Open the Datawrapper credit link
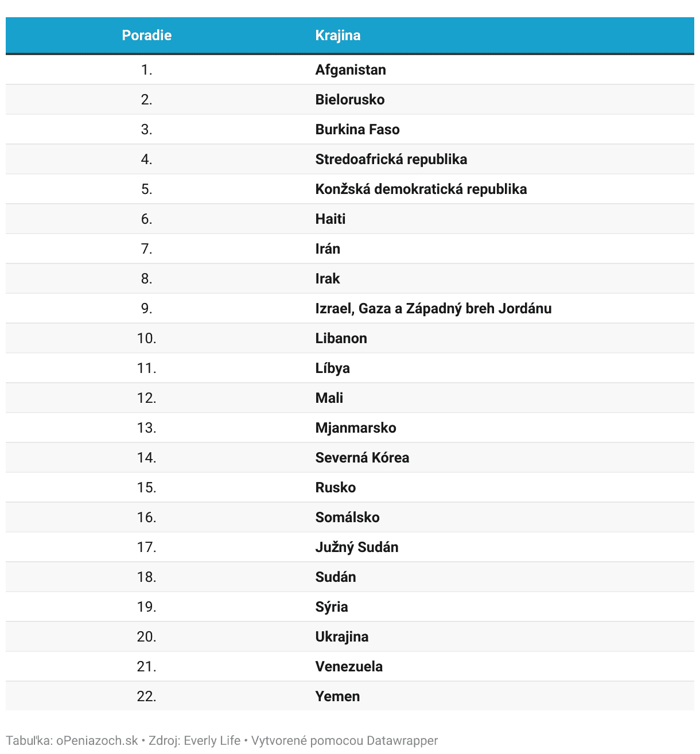This screenshot has height=754, width=700. [x=403, y=741]
